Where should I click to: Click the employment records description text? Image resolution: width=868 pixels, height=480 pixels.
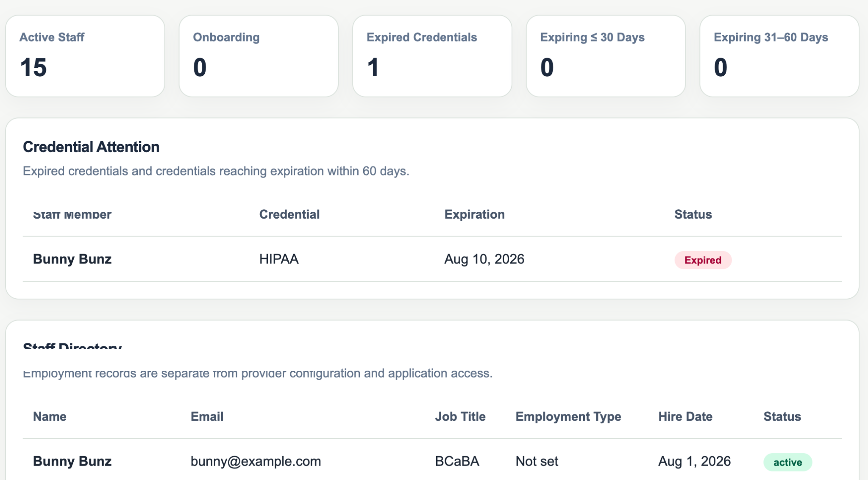click(258, 373)
